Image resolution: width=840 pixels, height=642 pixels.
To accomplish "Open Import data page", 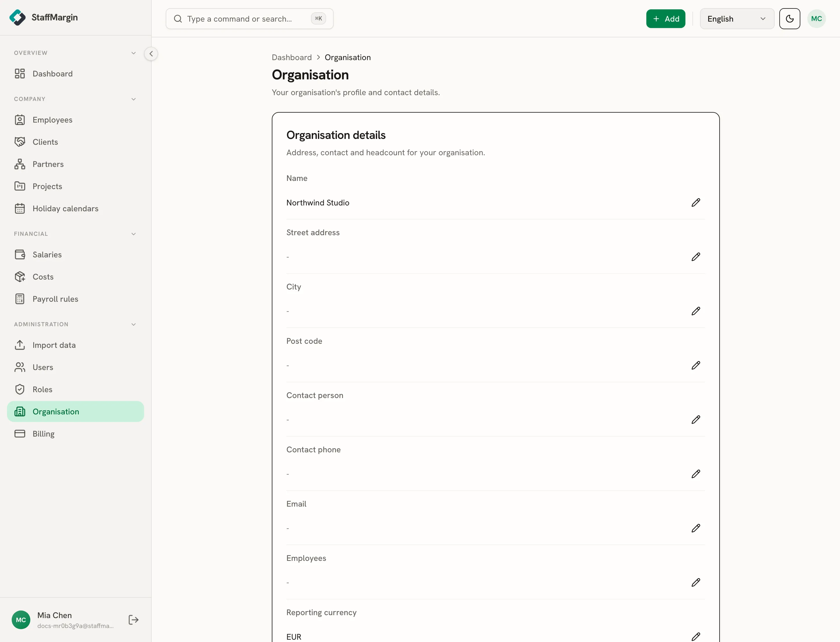I will pos(76,345).
